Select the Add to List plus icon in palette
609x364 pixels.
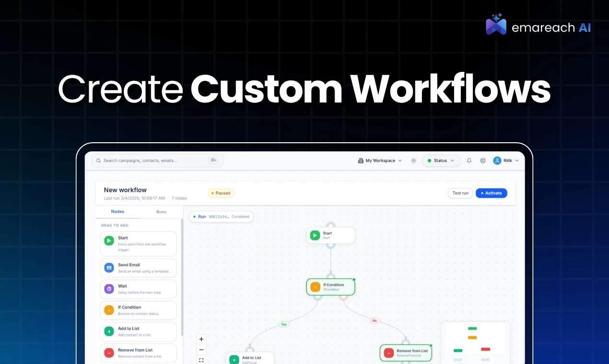[x=109, y=331]
